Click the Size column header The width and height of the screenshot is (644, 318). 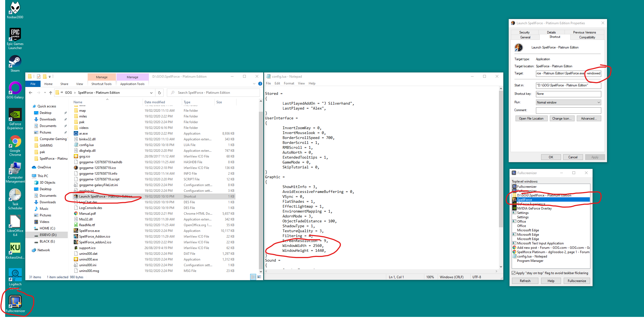(219, 102)
